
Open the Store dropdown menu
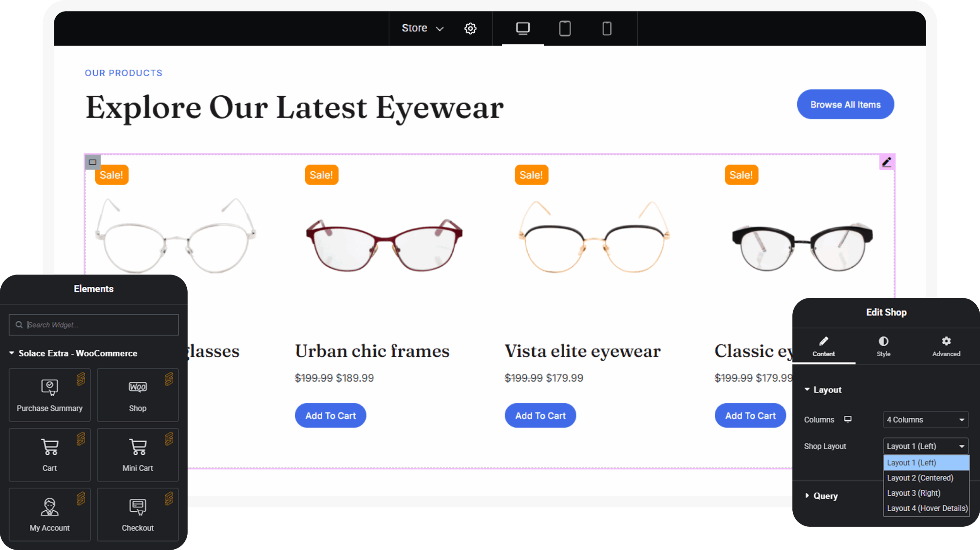[x=422, y=28]
